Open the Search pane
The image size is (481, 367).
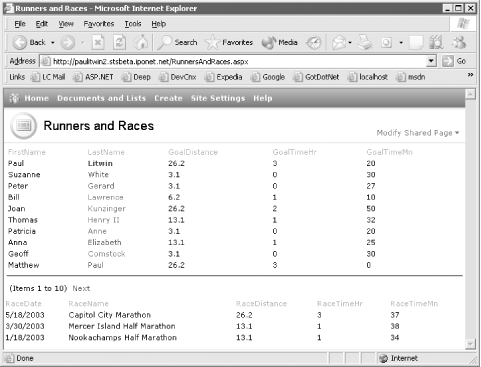point(178,43)
